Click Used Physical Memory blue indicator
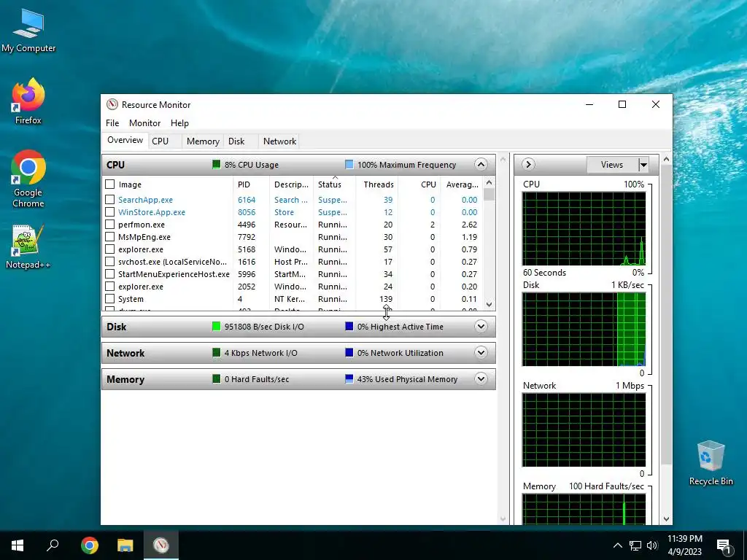The height and width of the screenshot is (560, 747). pyautogui.click(x=349, y=378)
